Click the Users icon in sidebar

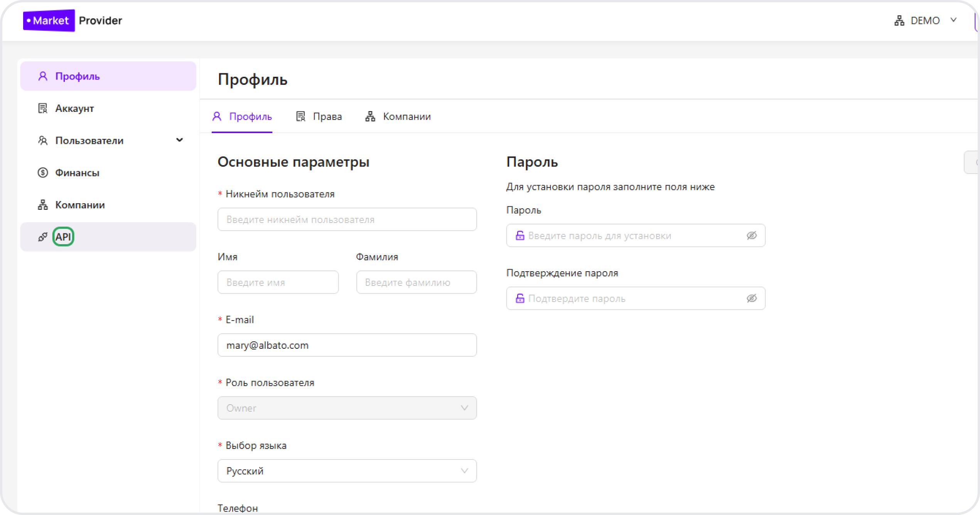tap(43, 140)
